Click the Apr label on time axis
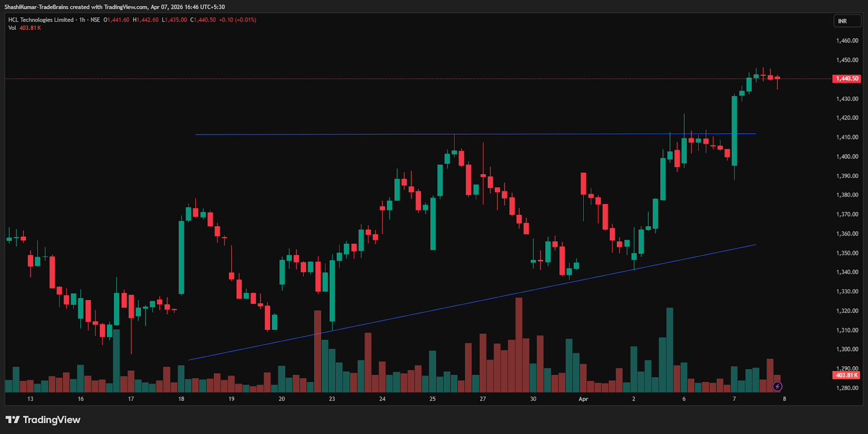 [583, 399]
